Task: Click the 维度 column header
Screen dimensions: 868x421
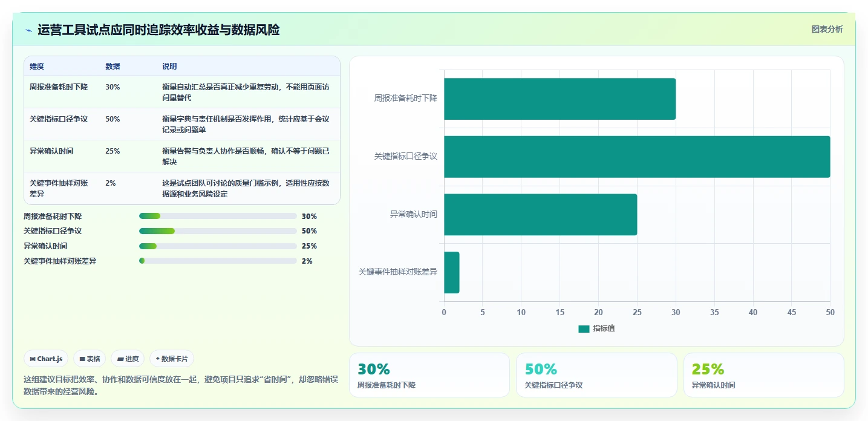Action: 37,67
